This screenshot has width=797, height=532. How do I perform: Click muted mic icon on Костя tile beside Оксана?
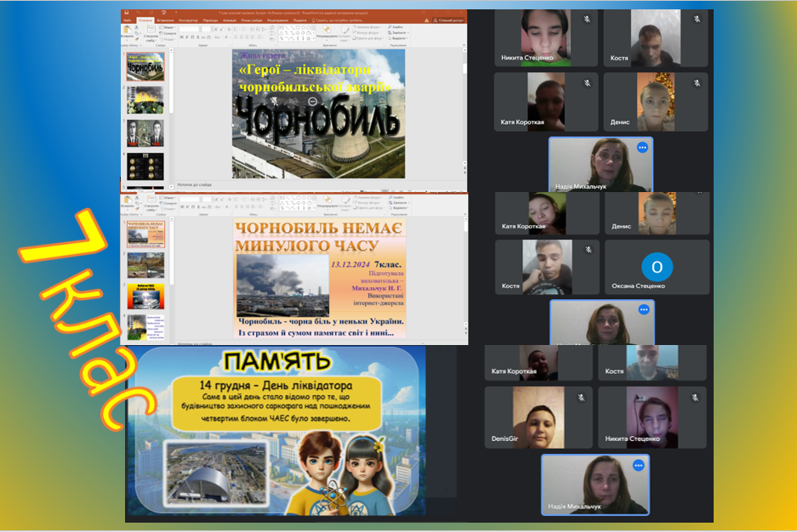pos(589,250)
